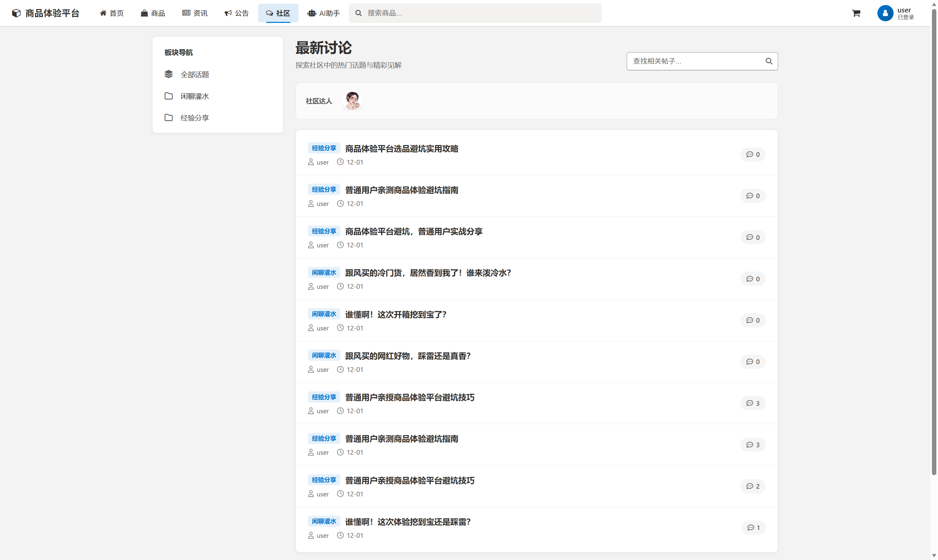Click the 闲聊灌水 tag on 跟风买的冷门货 post
This screenshot has width=938, height=560.
[x=324, y=273]
